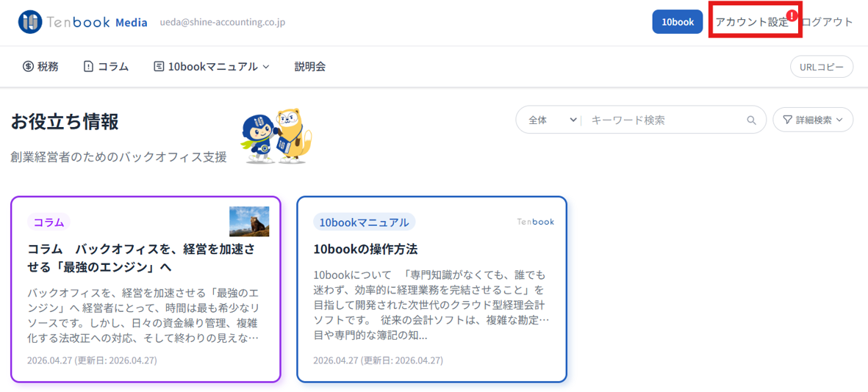
Task: Open article 'バックオフィスを、経営を加速させる' title
Action: tap(142, 258)
